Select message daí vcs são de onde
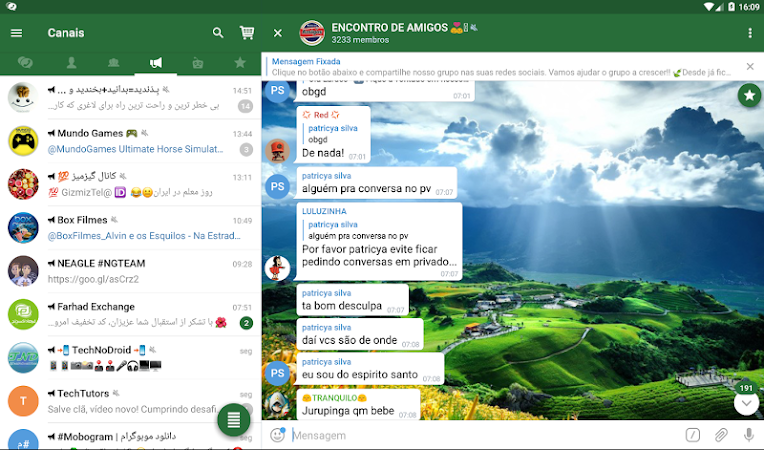Viewport: 764px width, 450px height. [x=360, y=335]
